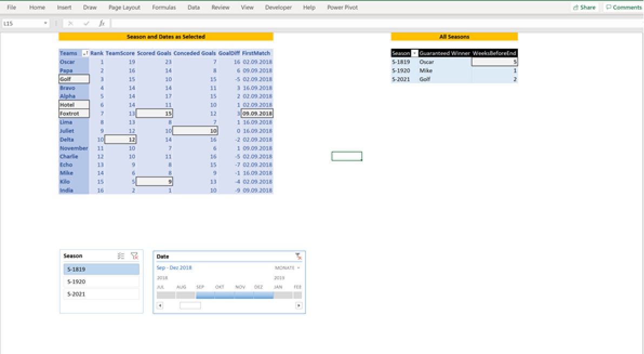
Task: Click the NOV segment of the timeline
Action: click(x=244, y=295)
